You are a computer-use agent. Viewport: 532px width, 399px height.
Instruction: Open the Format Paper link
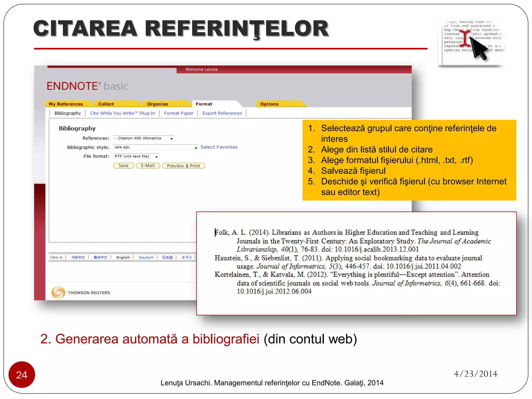point(179,113)
